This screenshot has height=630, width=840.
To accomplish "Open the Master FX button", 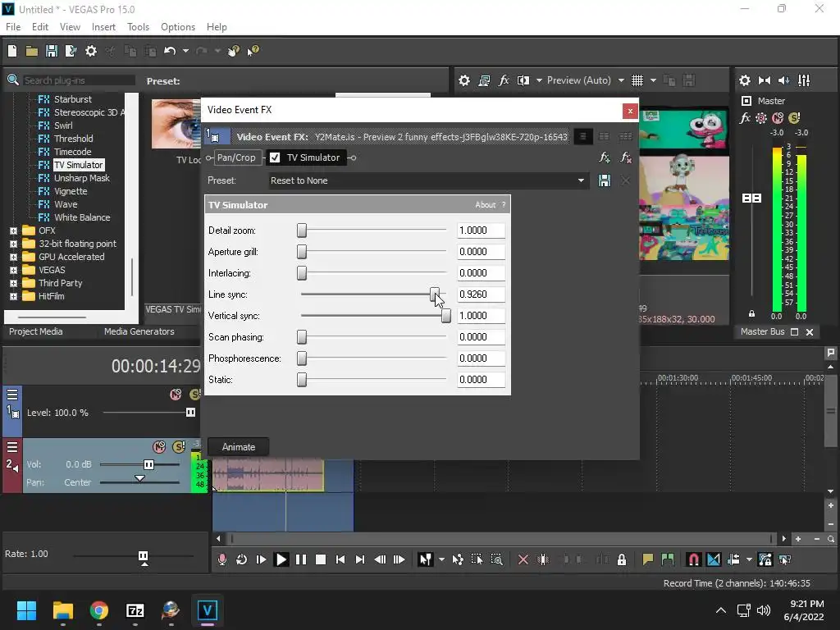I will pos(745,118).
